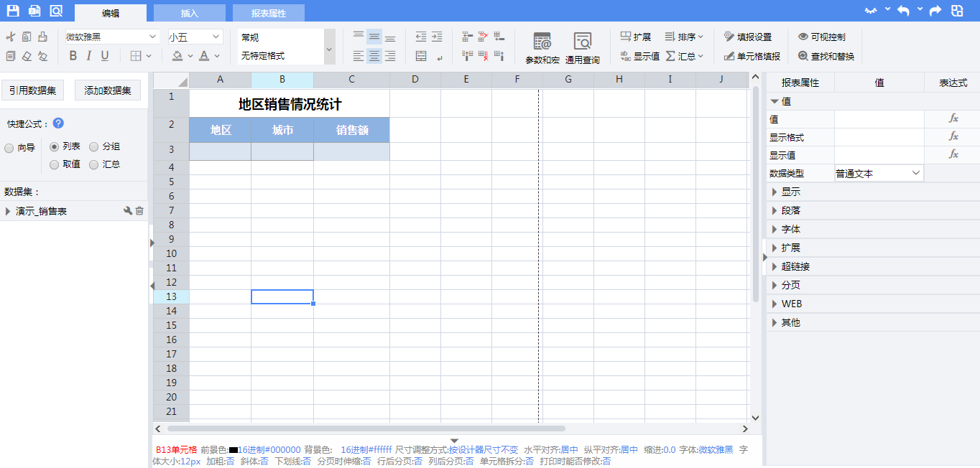980x468 pixels.
Task: Choose the 汇总 radio button in left panel
Action: pyautogui.click(x=94, y=164)
